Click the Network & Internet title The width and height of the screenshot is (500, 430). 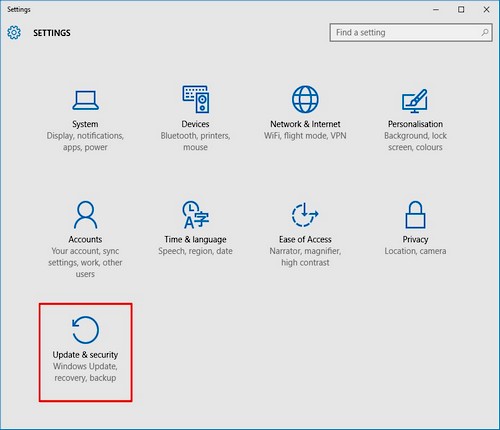(305, 124)
